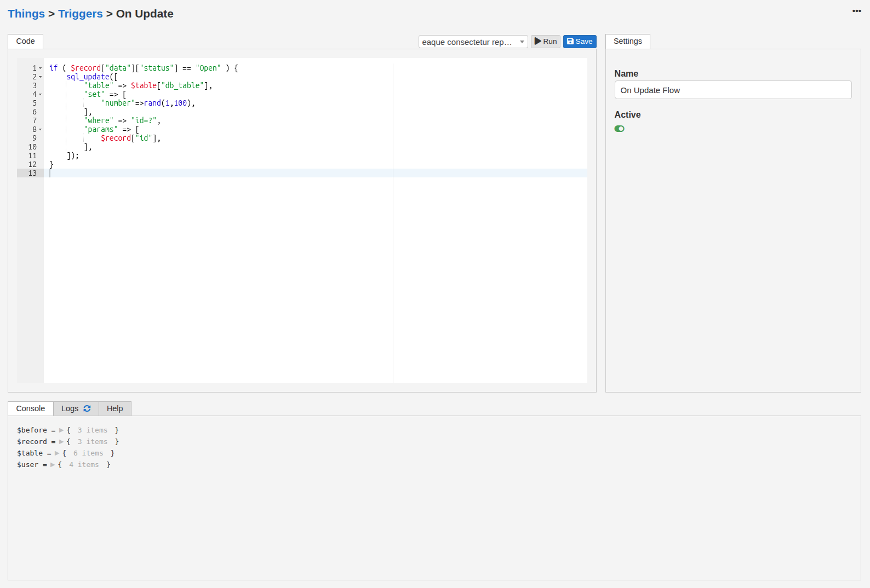Run the trigger code
This screenshot has height=588, width=870.
(x=545, y=42)
